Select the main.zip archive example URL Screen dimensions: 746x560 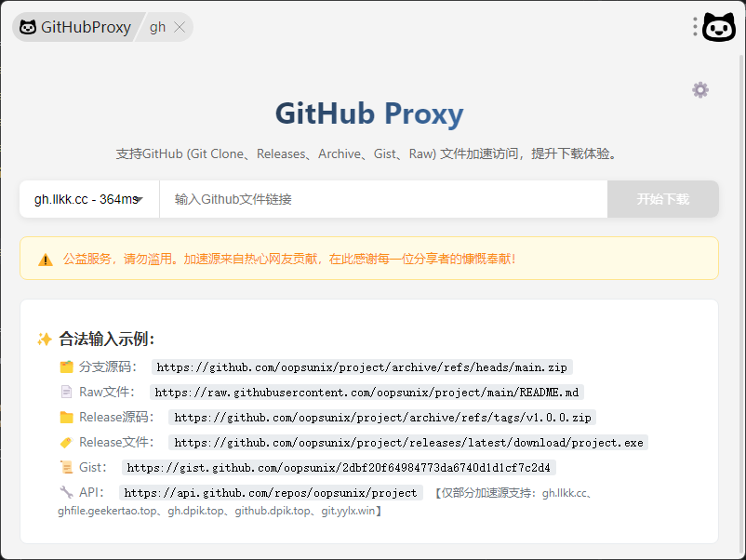coord(362,367)
